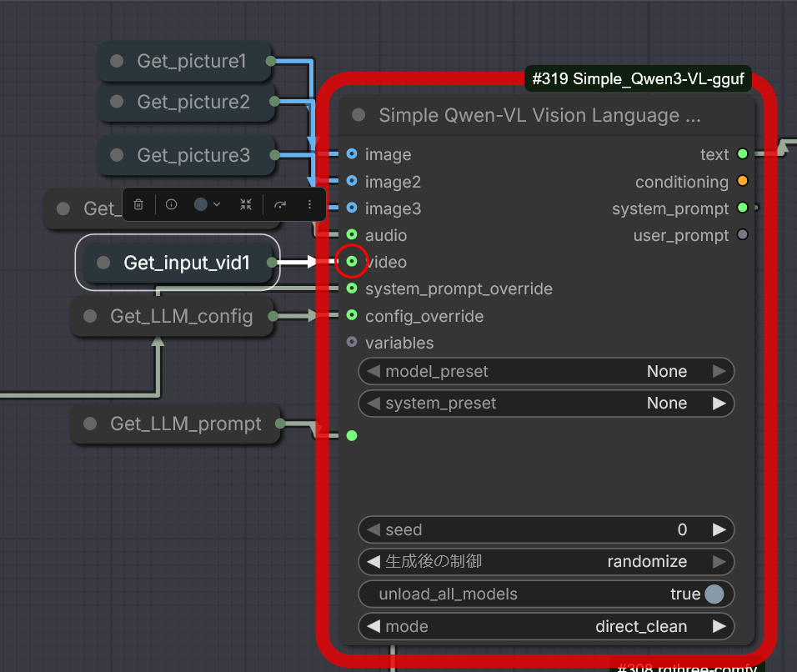Open the three-dot more options menu
The image size is (797, 672).
pyautogui.click(x=309, y=204)
